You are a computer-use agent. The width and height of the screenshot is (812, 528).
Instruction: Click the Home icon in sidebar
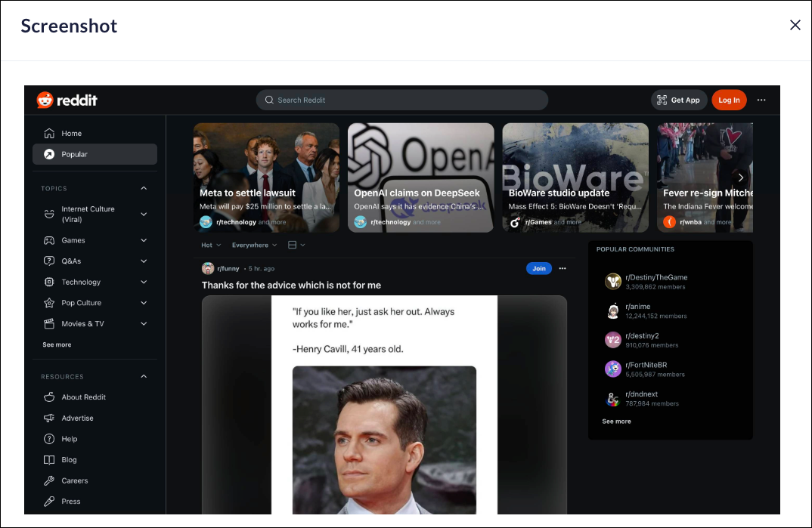point(49,134)
